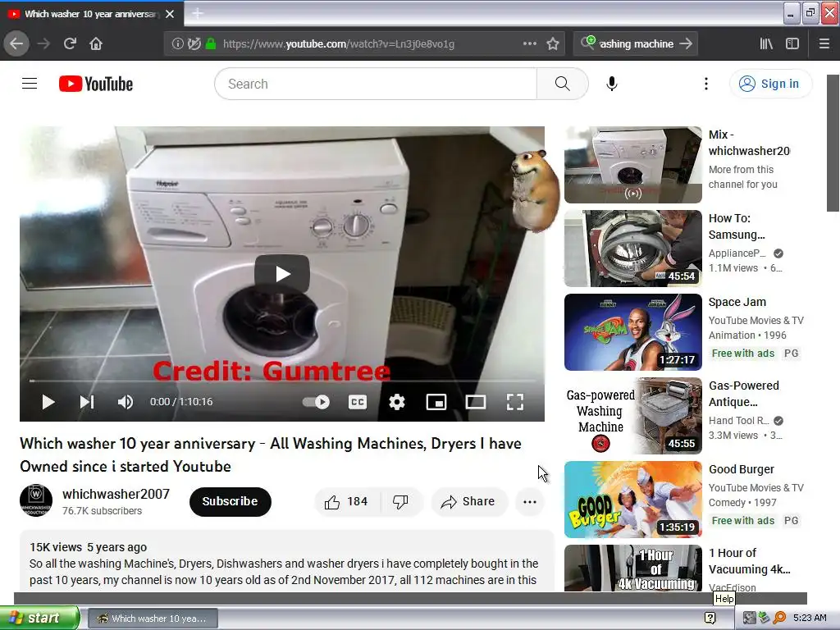Image resolution: width=840 pixels, height=630 pixels.
Task: Seek on the video progress bar
Action: 282,381
